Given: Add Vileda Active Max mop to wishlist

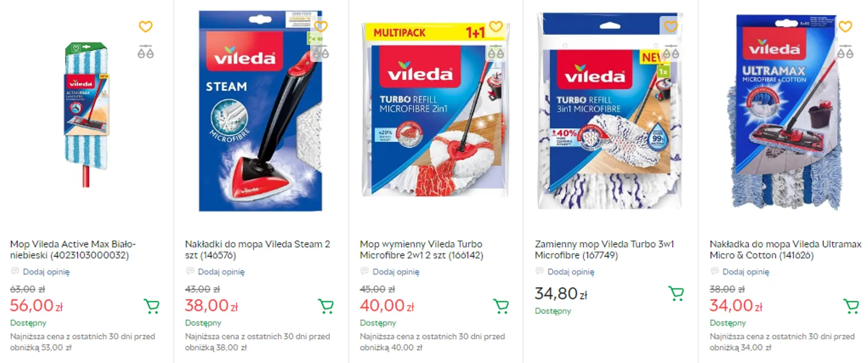Looking at the screenshot, I should click(145, 27).
